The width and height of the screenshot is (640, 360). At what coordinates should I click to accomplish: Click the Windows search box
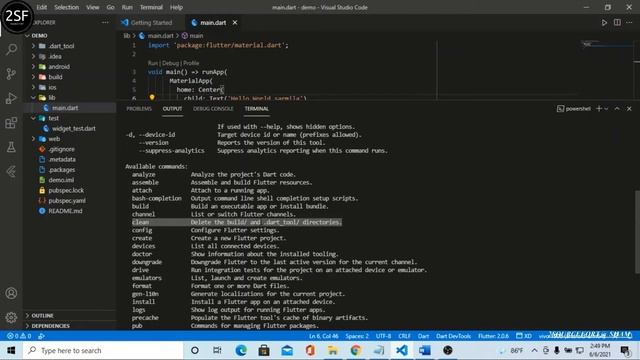(x=103, y=350)
